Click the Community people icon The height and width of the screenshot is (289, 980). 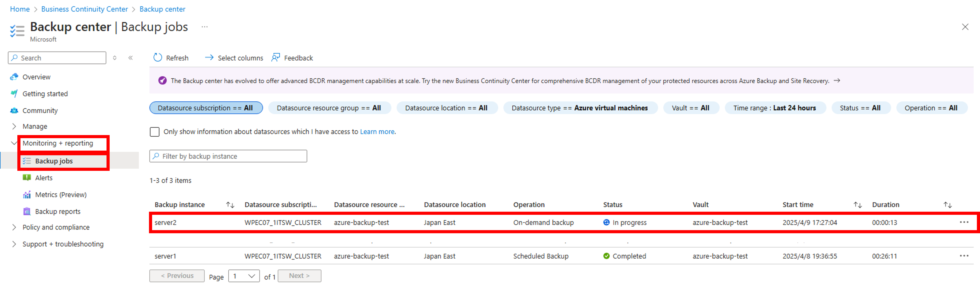pyautogui.click(x=14, y=111)
